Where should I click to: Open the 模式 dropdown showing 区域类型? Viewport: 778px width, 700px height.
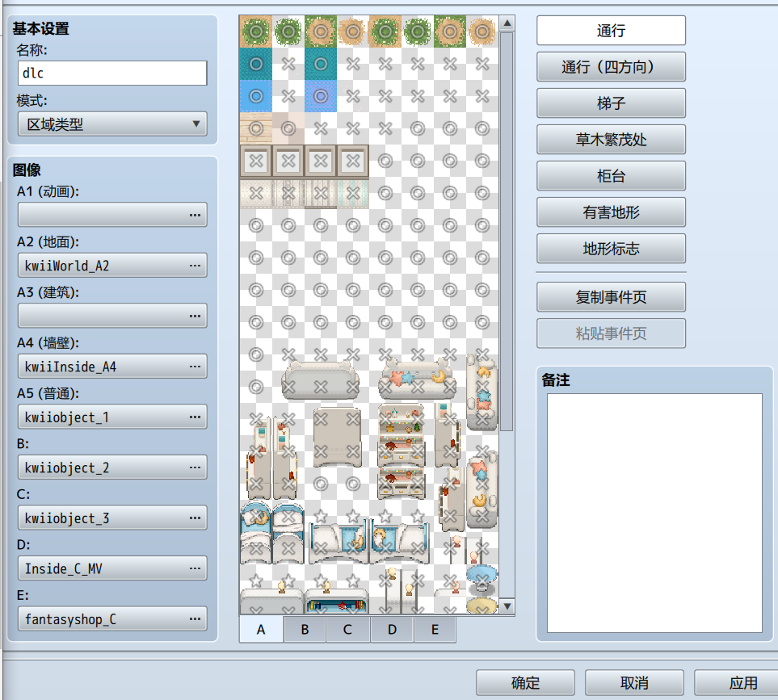click(x=112, y=124)
